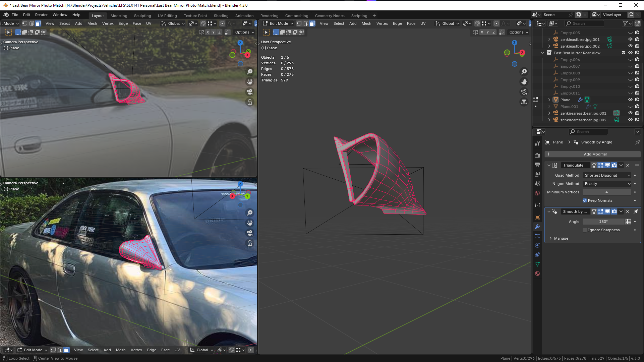
Task: Uncheck the Keep Normals checkbox
Action: point(585,200)
